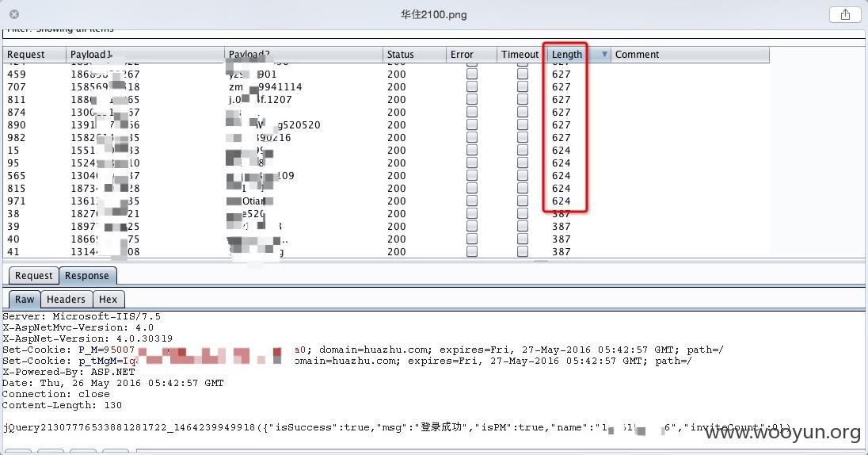Toggle Error checkbox for request 811
868x455 pixels.
click(472, 99)
